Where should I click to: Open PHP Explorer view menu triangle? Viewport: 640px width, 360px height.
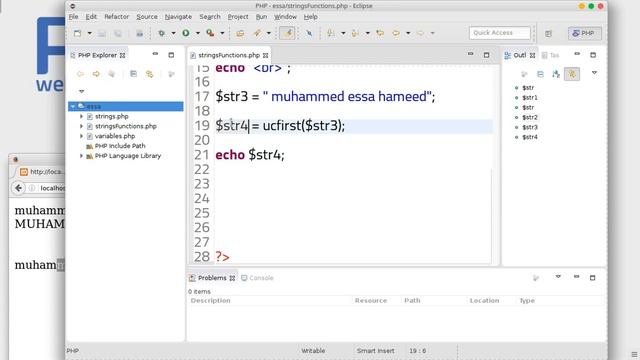(x=82, y=91)
